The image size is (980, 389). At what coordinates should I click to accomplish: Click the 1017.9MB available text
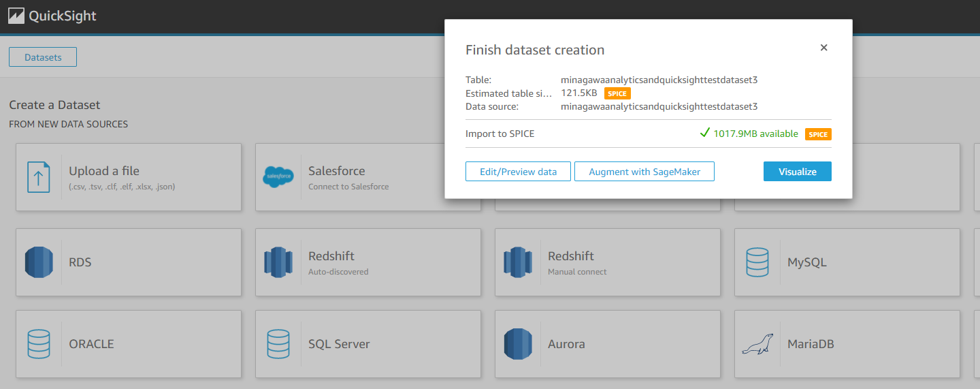(x=755, y=134)
